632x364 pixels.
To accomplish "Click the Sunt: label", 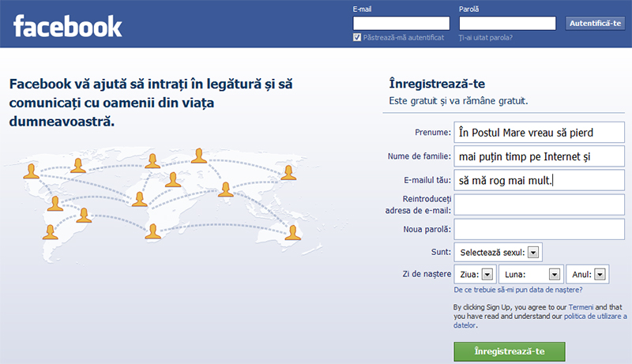I will point(441,252).
